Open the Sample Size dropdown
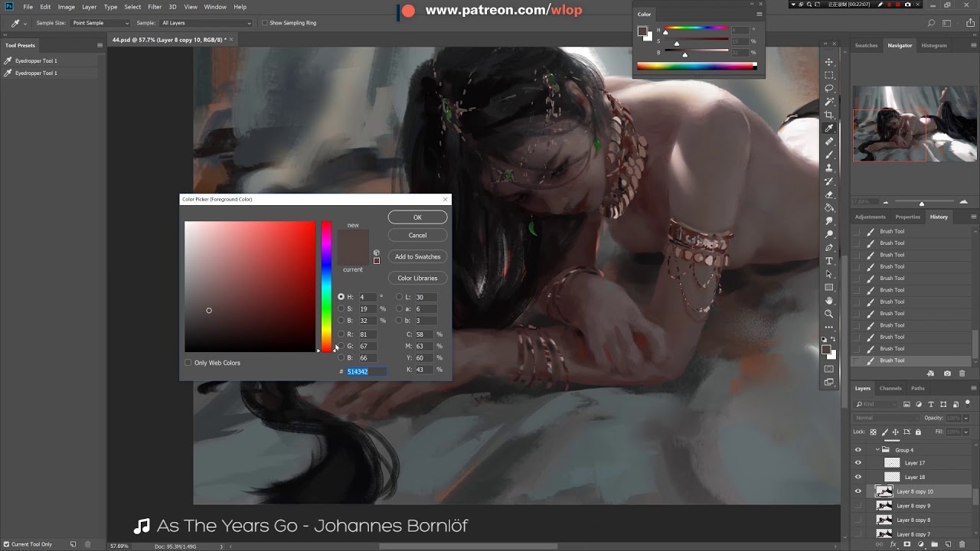980x551 pixels. pyautogui.click(x=100, y=23)
